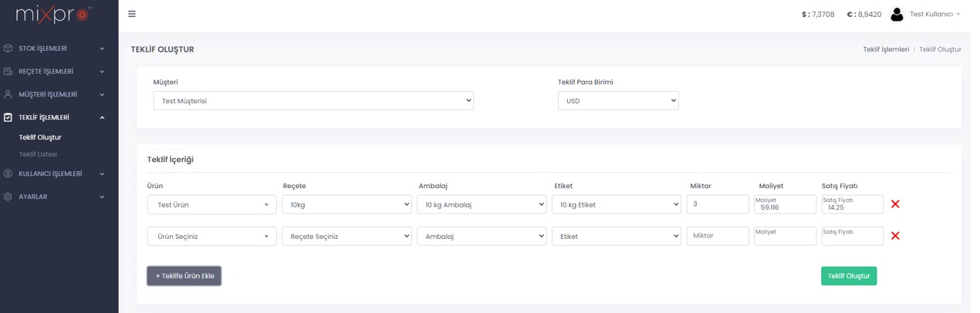Open the Teklif Para Birimi dropdown
Viewport: 980px width, 313px height.
pos(617,101)
